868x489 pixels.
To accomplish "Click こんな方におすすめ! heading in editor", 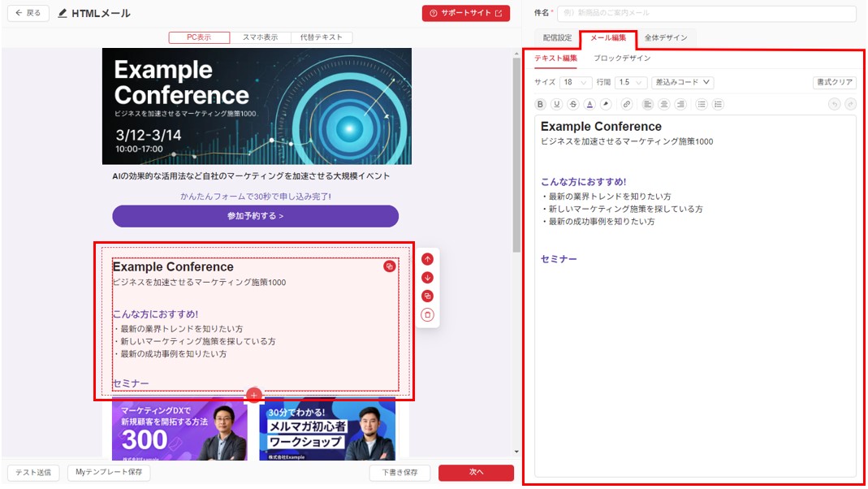I will [x=584, y=182].
